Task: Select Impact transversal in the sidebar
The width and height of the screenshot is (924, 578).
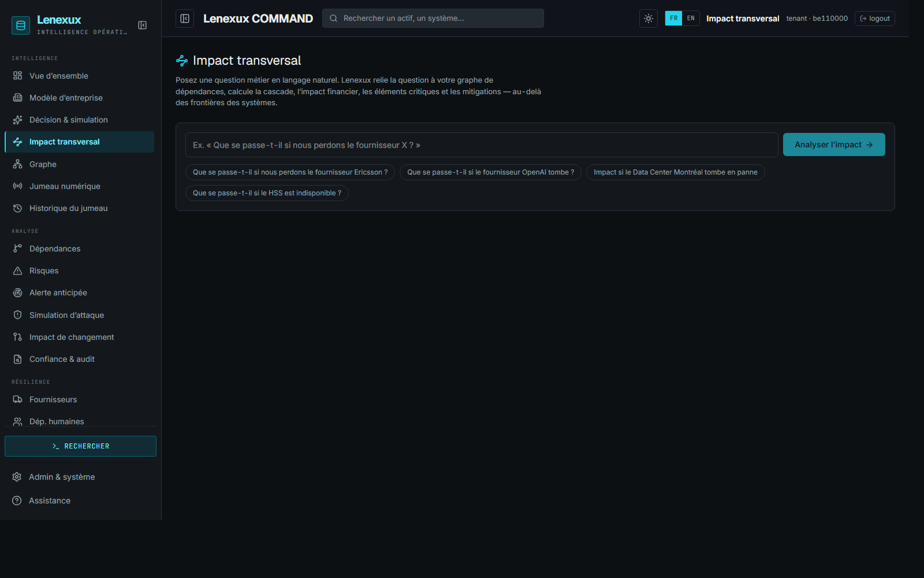Action: tap(80, 142)
